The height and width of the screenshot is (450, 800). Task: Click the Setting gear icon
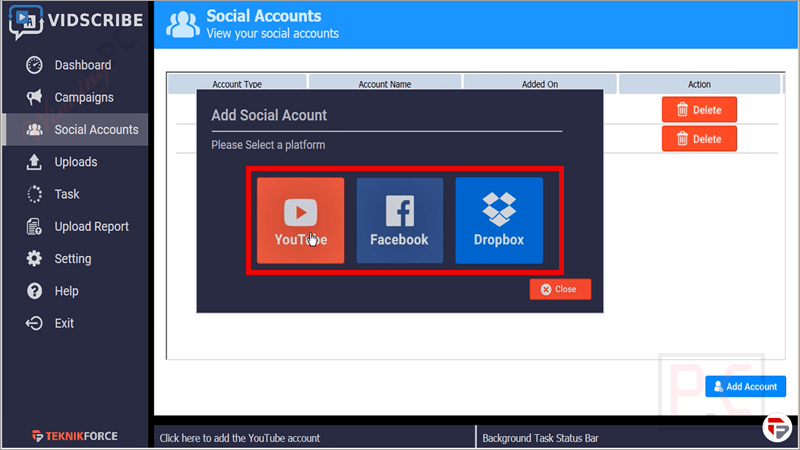tap(34, 259)
